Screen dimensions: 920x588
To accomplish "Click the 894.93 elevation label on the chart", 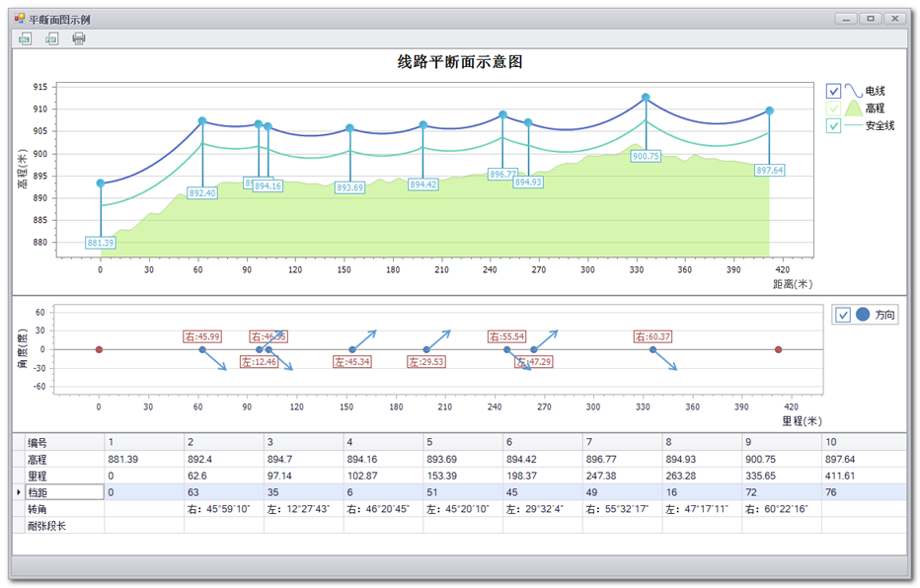I will coord(528,183).
